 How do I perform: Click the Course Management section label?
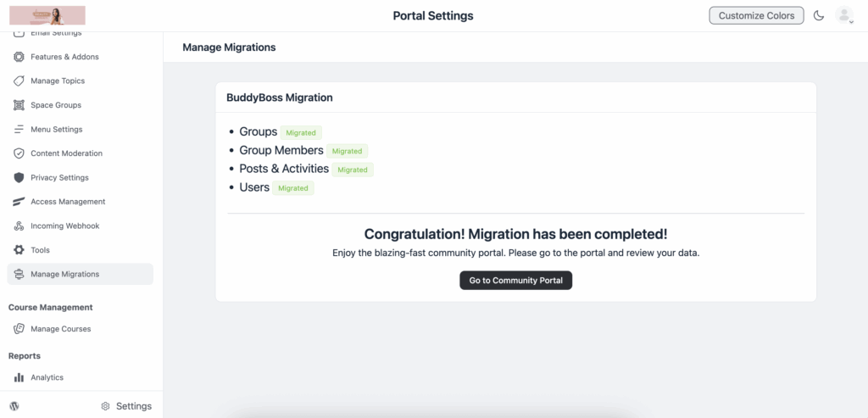50,307
